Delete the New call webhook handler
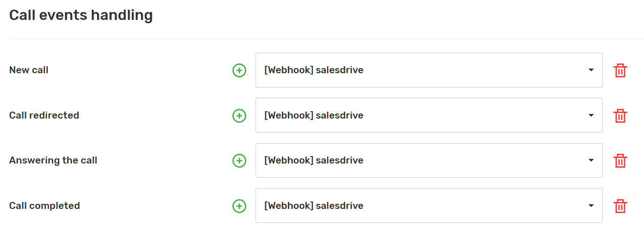 tap(620, 70)
